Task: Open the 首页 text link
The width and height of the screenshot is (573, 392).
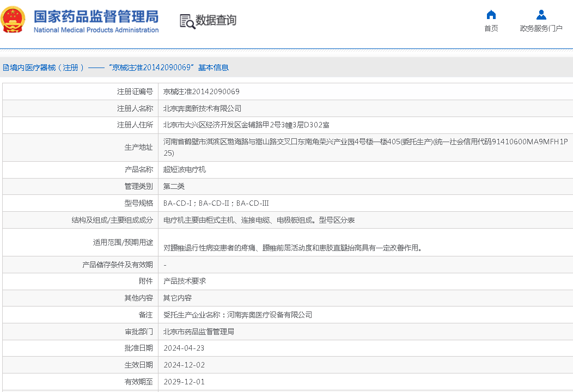Action: point(491,28)
